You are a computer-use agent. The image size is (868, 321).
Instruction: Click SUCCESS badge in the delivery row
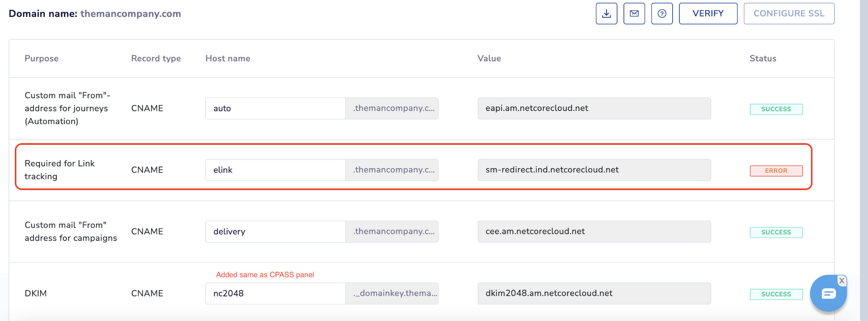(x=776, y=232)
